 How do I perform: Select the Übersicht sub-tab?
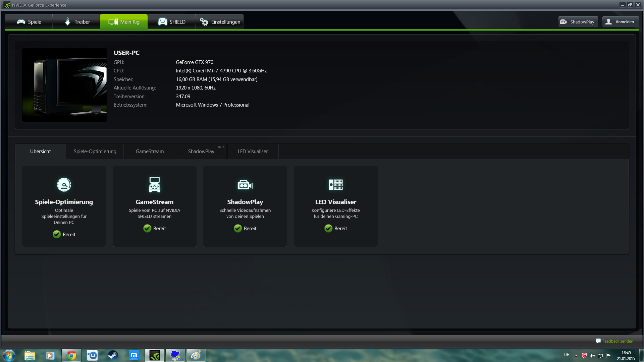click(41, 152)
